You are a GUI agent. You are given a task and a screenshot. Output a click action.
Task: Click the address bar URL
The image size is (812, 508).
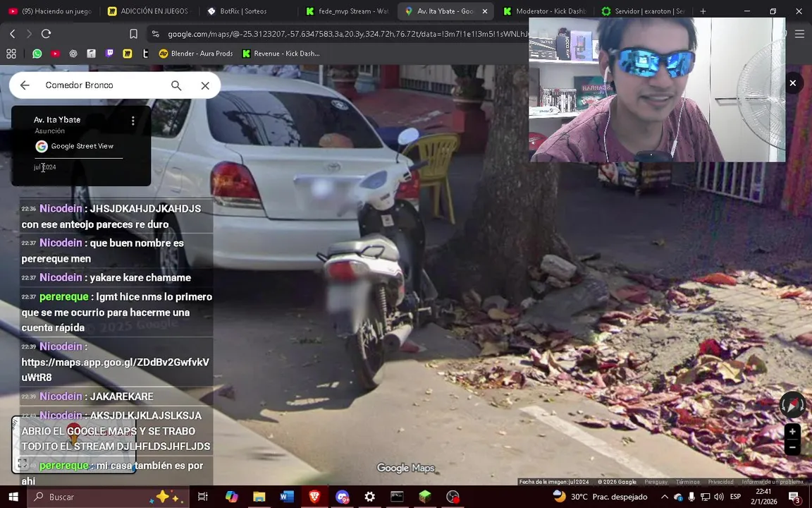click(347, 34)
